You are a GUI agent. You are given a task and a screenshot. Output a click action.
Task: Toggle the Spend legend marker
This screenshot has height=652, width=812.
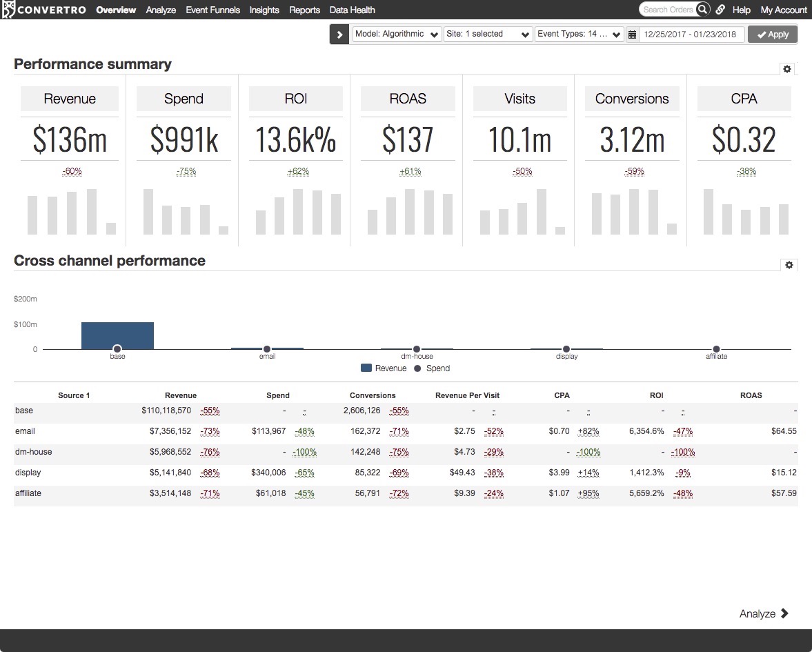point(417,368)
